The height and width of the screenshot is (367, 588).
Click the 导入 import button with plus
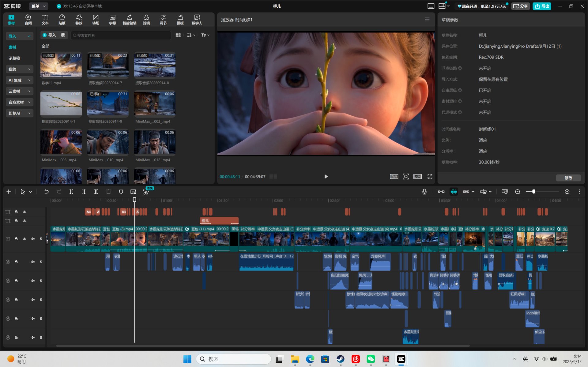49,35
